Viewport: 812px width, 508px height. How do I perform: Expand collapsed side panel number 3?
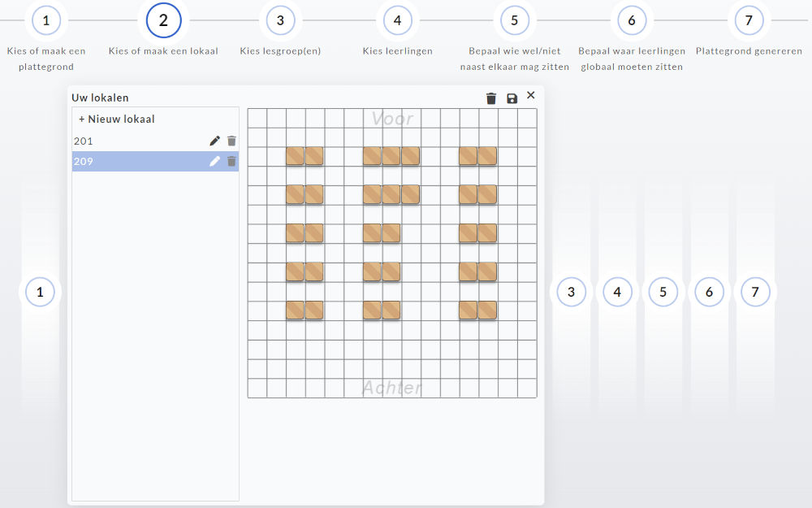click(572, 292)
